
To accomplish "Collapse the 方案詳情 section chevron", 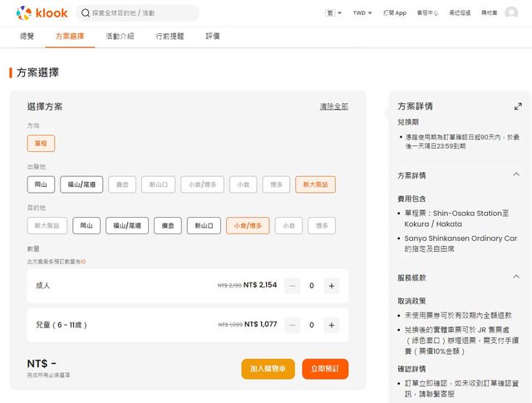I will click(x=516, y=175).
